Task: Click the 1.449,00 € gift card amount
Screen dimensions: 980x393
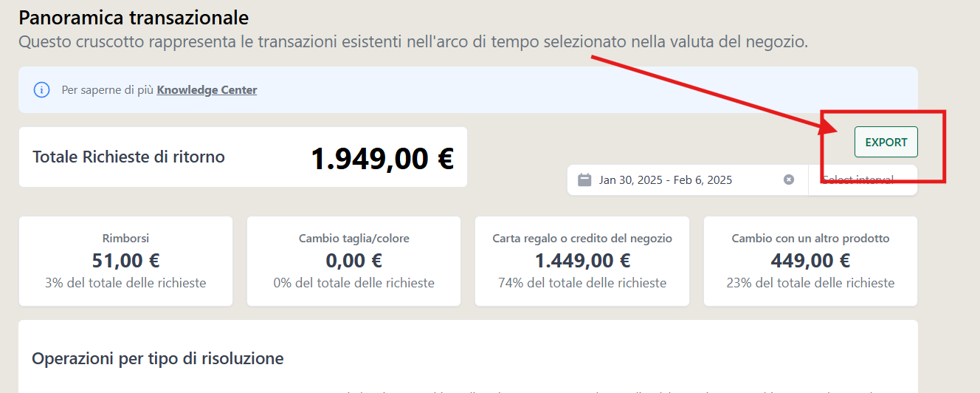Action: coord(582,260)
